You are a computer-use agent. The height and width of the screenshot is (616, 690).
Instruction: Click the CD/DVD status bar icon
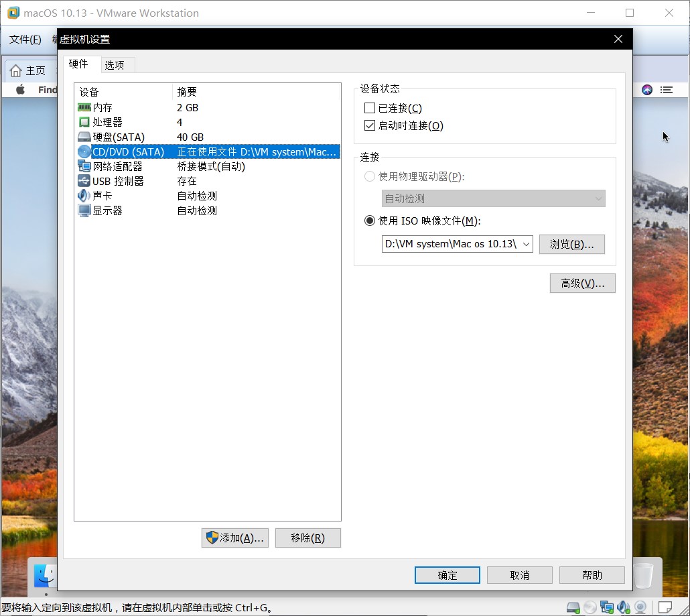point(590,608)
